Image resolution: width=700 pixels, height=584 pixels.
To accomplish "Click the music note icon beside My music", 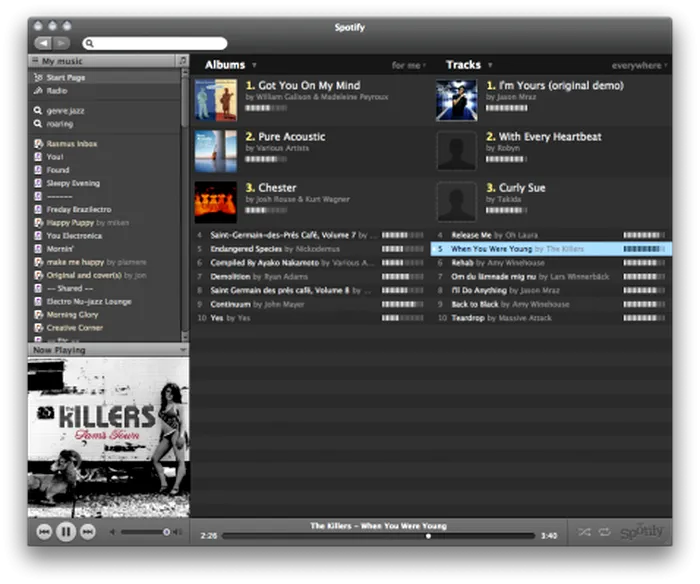I will pyautogui.click(x=183, y=61).
